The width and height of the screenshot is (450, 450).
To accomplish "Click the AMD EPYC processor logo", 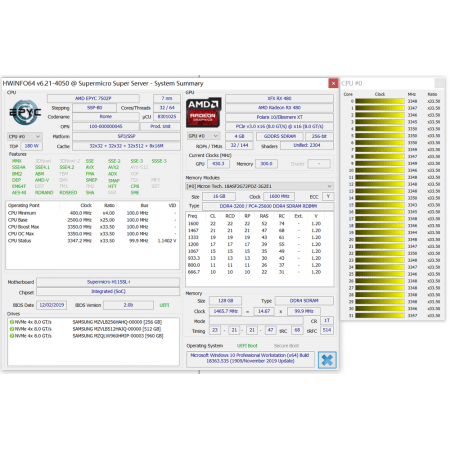I will tap(25, 112).
